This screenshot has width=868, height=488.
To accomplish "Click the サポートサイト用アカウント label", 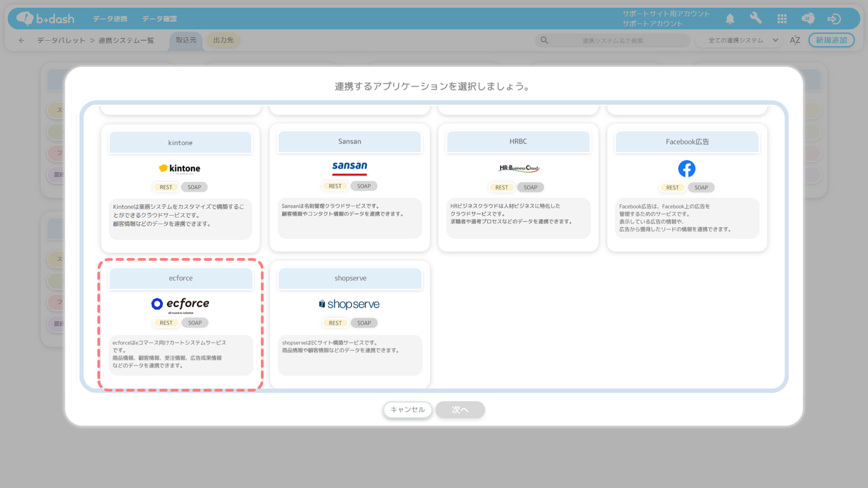I will click(666, 14).
